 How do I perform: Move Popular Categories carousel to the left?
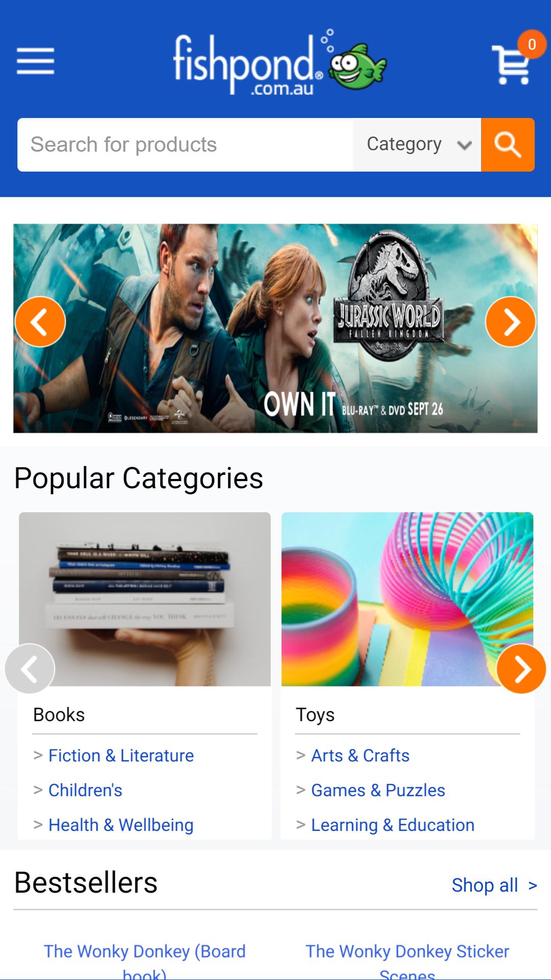[x=30, y=668]
